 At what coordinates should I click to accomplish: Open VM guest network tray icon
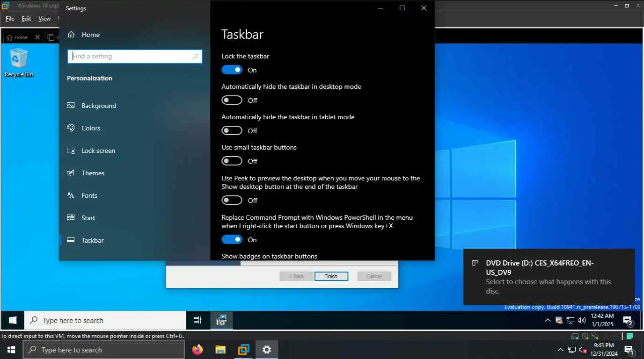571,320
